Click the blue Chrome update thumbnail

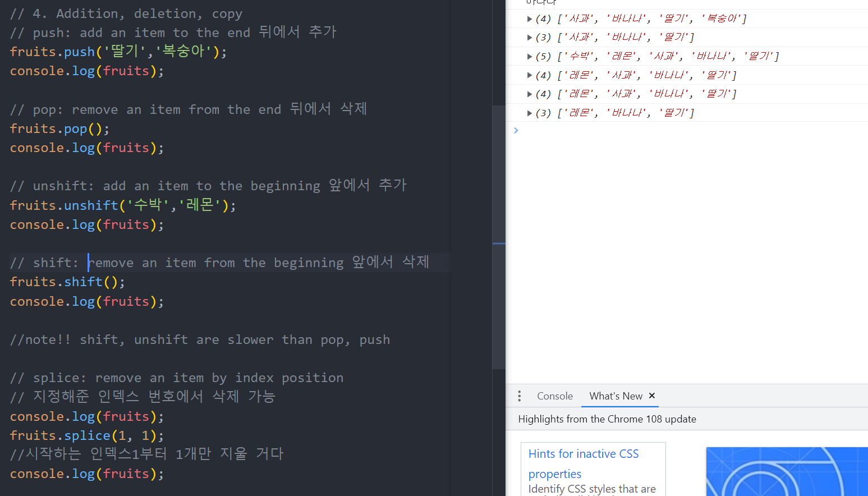point(787,471)
